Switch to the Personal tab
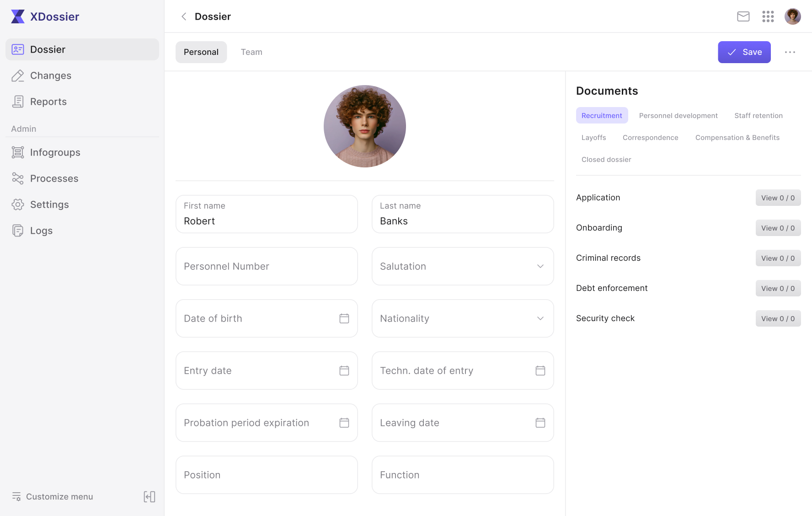812x516 pixels. point(201,52)
